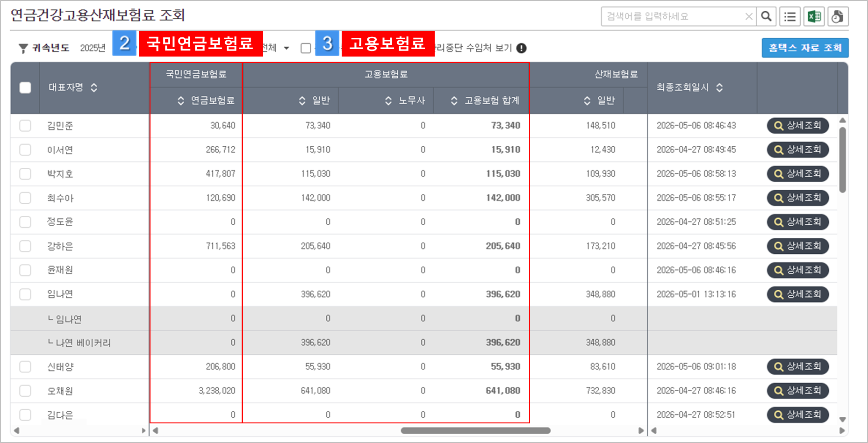
Task: Click the magnifier search icon
Action: pyautogui.click(x=766, y=16)
